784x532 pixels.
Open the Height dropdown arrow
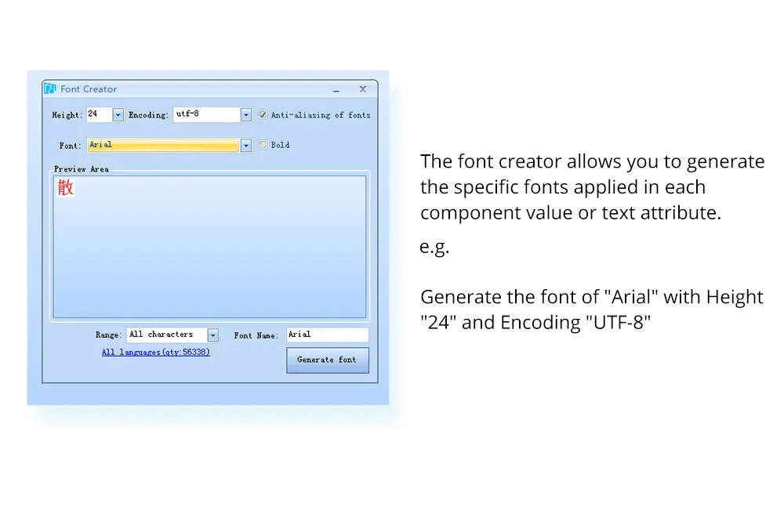(118, 115)
